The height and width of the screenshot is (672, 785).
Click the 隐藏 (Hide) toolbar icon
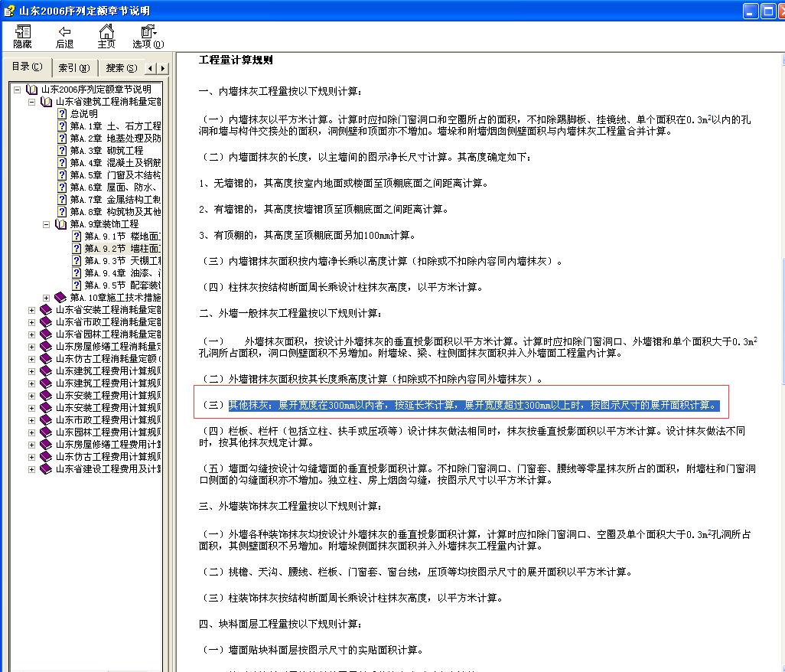click(x=22, y=37)
